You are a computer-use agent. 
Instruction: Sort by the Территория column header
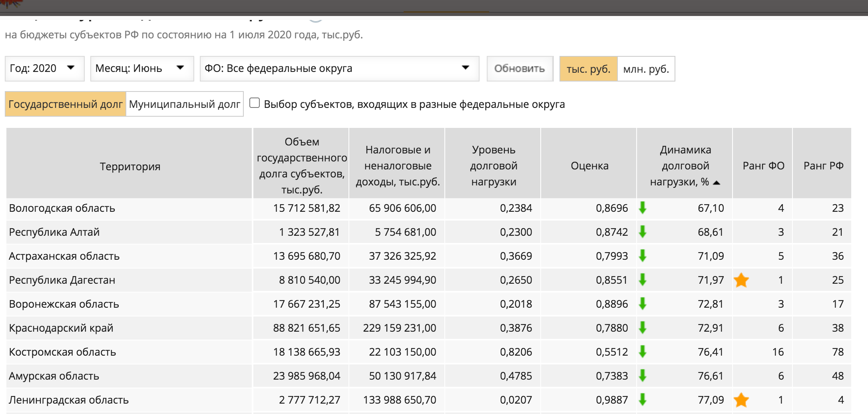pos(130,166)
